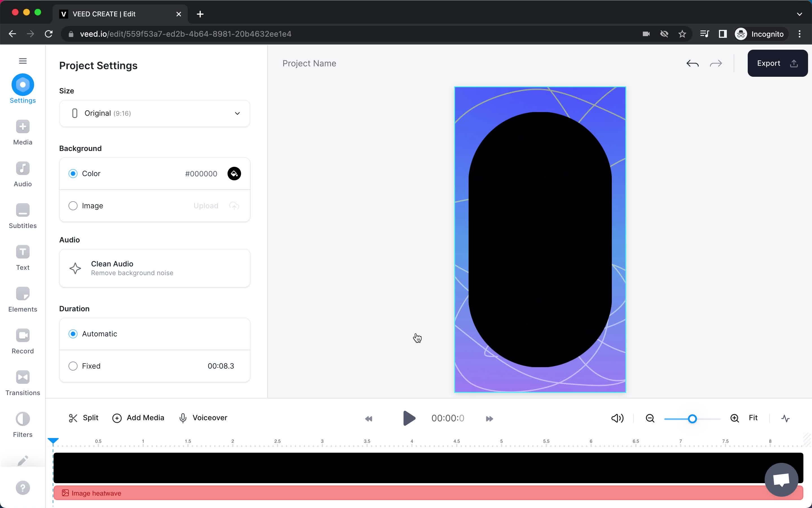Open the Subtitles panel
Screen dimensions: 812x508
click(23, 216)
